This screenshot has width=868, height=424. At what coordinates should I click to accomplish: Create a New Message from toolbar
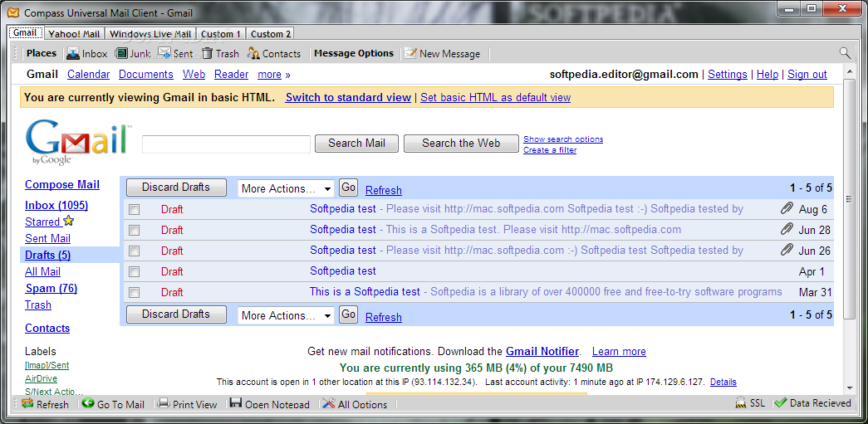[x=442, y=54]
